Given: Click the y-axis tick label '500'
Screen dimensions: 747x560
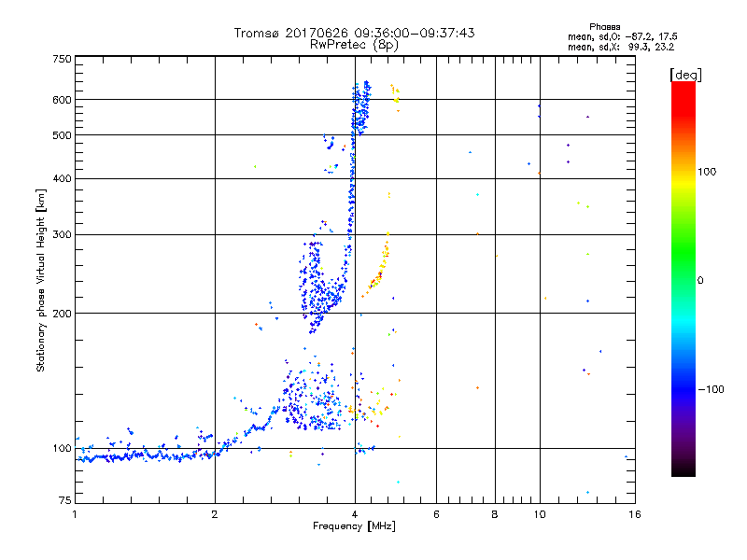Looking at the screenshot, I should coord(63,135).
